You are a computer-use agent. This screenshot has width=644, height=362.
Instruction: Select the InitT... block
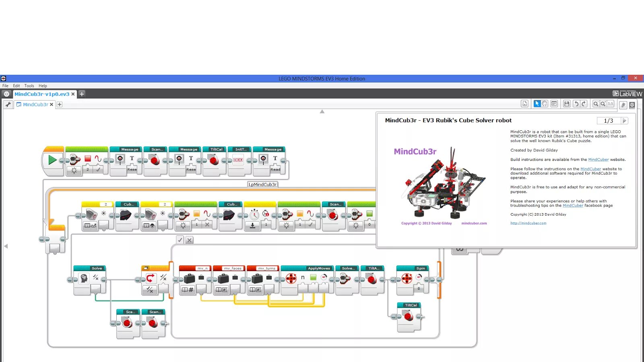239,161
